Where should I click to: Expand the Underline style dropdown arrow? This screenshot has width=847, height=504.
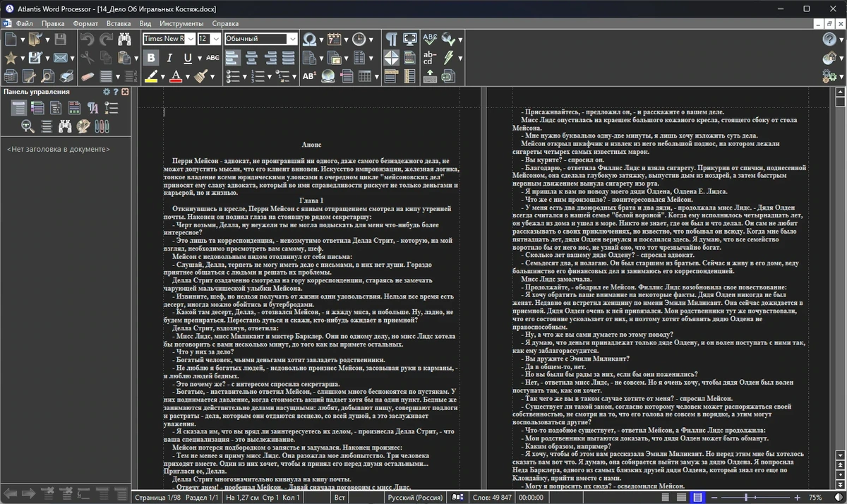(x=200, y=58)
